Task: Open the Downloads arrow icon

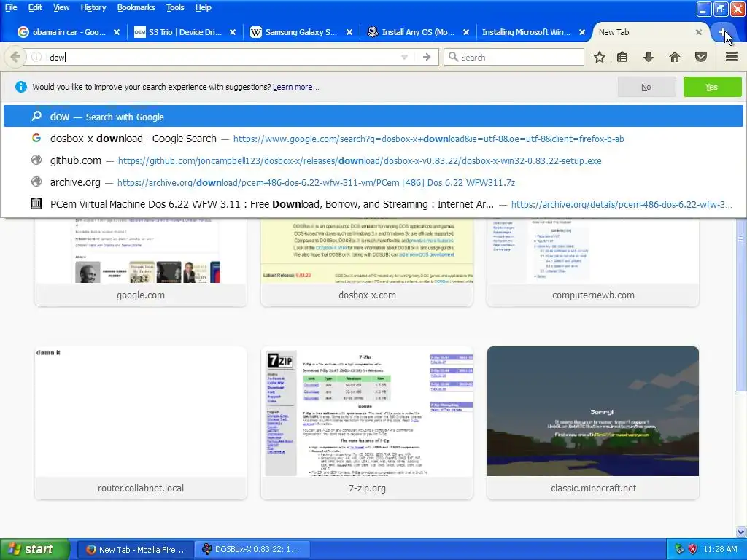Action: pyautogui.click(x=648, y=57)
